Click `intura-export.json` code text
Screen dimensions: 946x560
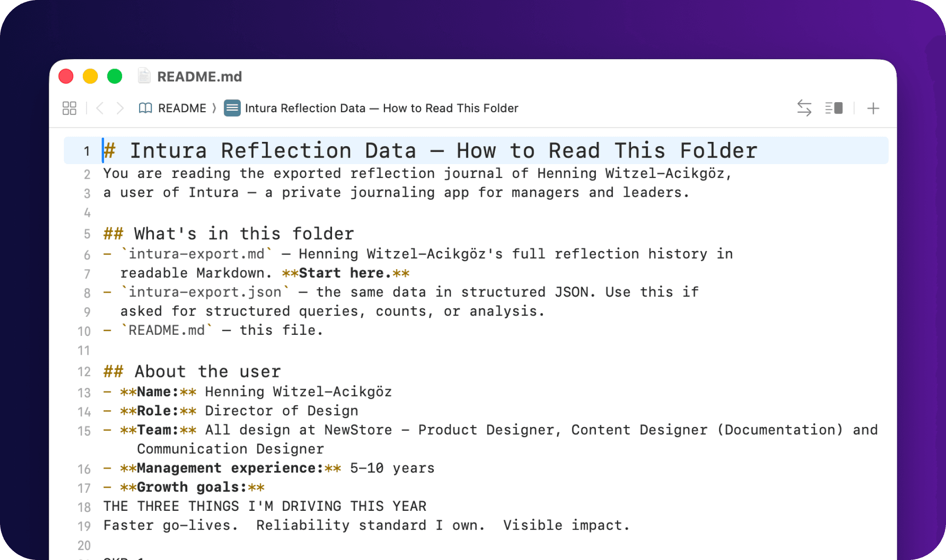coord(205,292)
